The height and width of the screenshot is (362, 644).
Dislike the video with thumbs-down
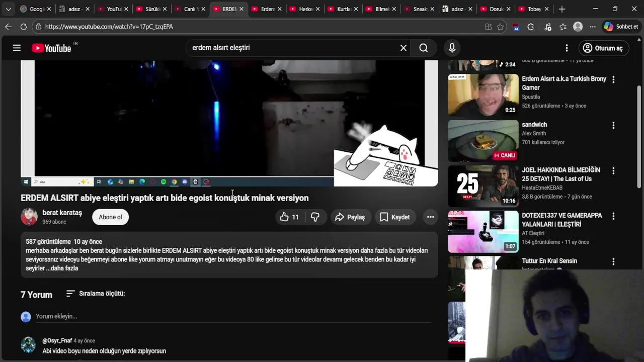click(315, 217)
